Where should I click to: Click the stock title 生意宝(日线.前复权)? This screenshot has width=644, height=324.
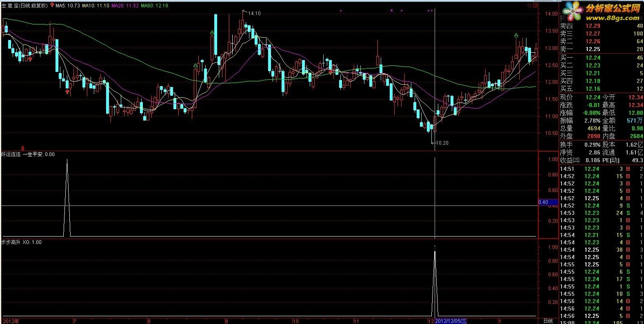(24, 6)
